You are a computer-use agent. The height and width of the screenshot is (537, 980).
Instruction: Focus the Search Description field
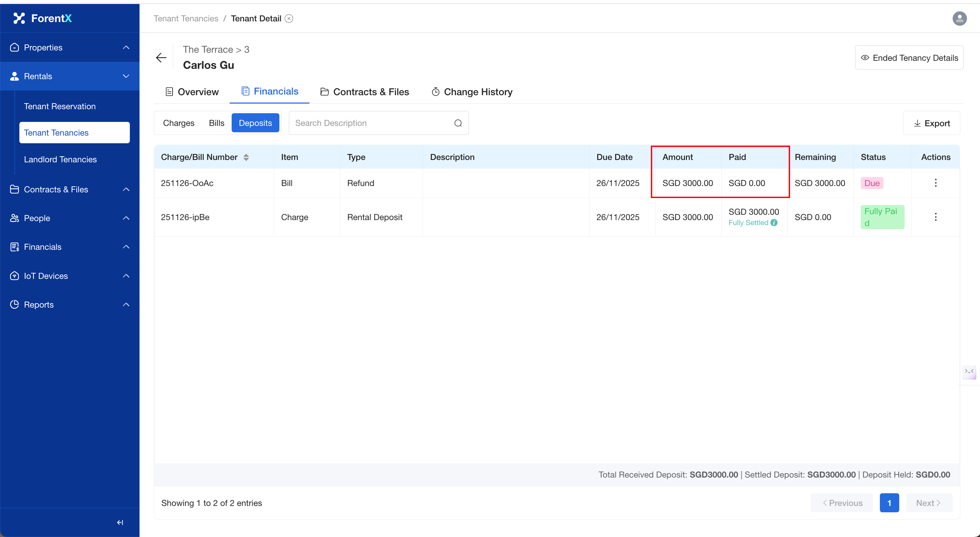[x=371, y=123]
